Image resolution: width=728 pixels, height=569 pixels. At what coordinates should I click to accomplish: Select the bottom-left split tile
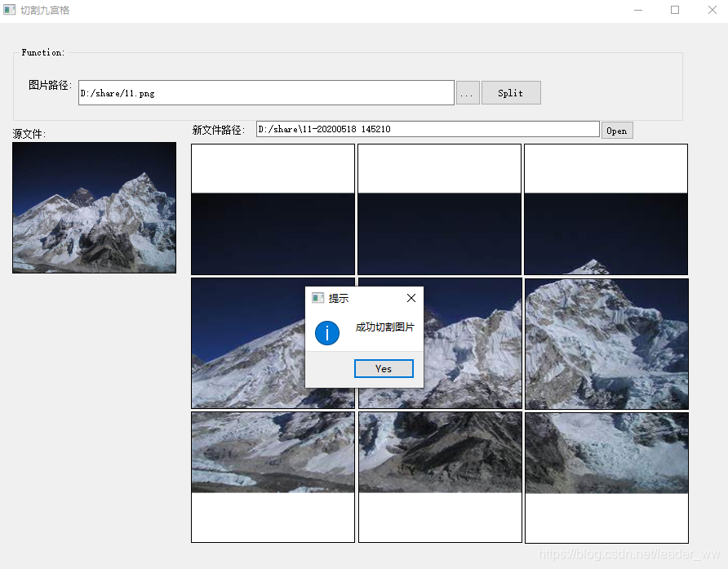[273, 477]
